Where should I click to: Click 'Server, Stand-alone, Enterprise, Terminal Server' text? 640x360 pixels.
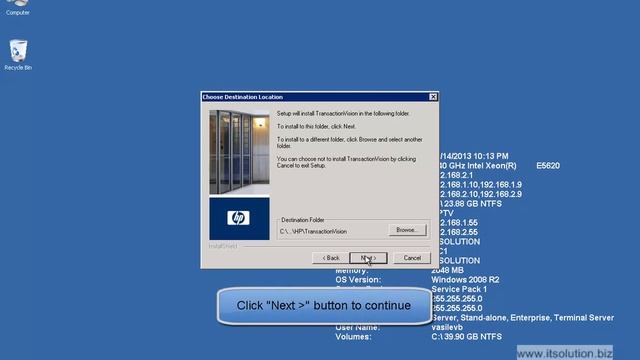pyautogui.click(x=522, y=318)
